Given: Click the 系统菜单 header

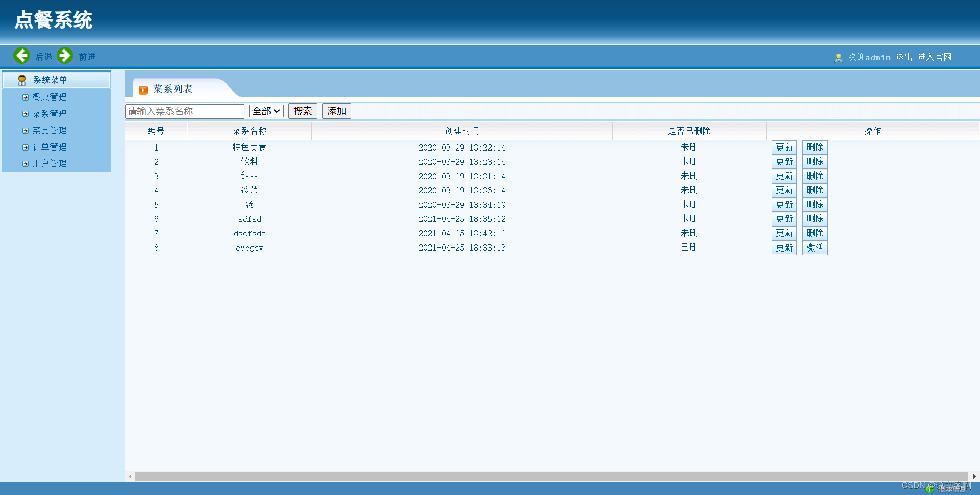Looking at the screenshot, I should click(x=56, y=80).
